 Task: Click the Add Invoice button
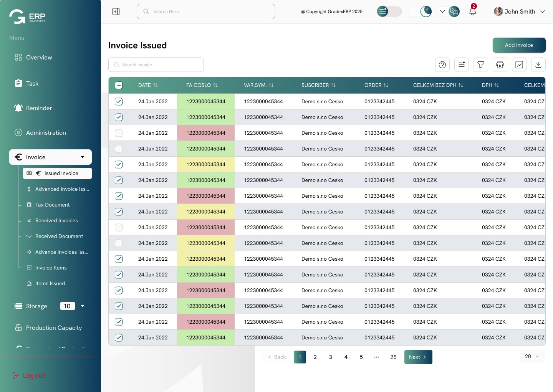[519, 45]
